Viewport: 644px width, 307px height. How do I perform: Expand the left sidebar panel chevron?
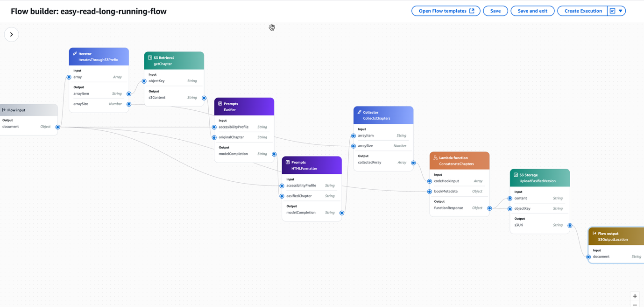11,34
